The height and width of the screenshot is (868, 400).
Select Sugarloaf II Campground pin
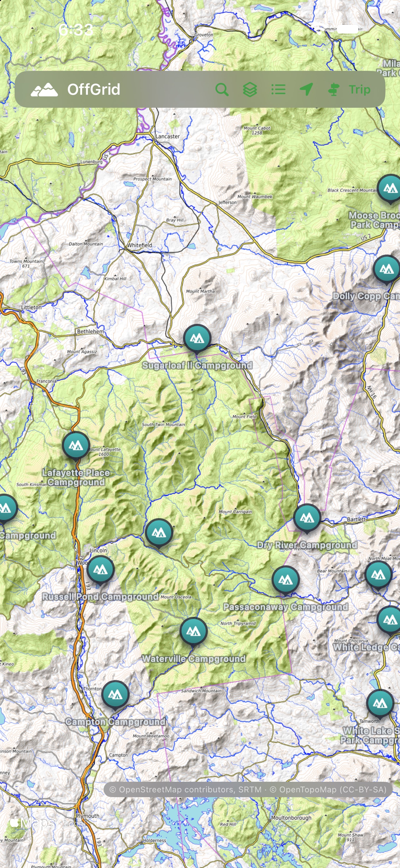(197, 338)
